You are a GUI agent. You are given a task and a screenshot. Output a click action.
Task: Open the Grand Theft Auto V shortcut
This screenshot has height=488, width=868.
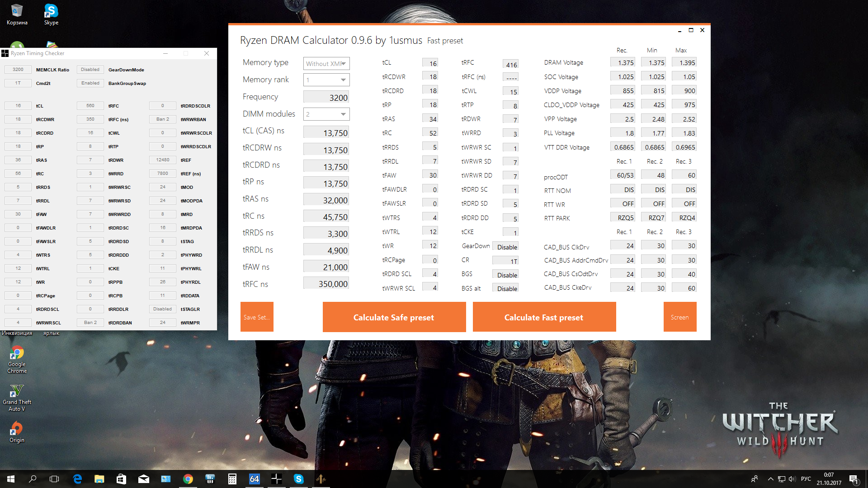(x=17, y=398)
